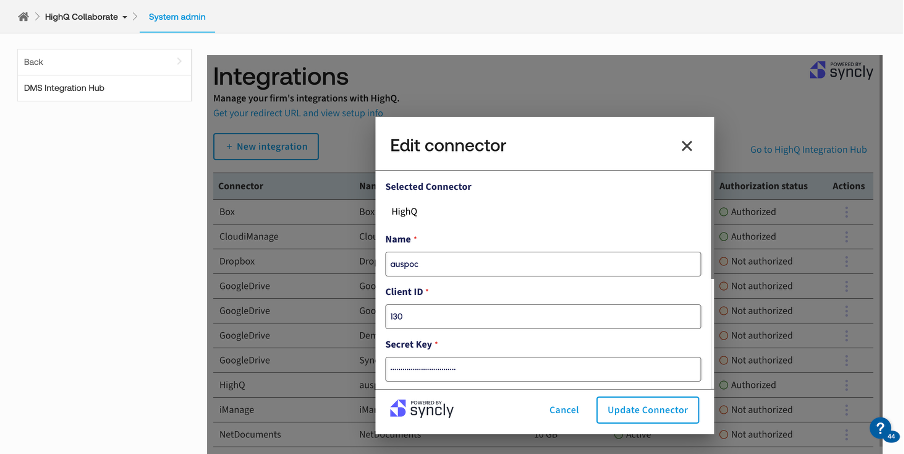904x454 pixels.
Task: Open the help bubble icon
Action: click(880, 429)
